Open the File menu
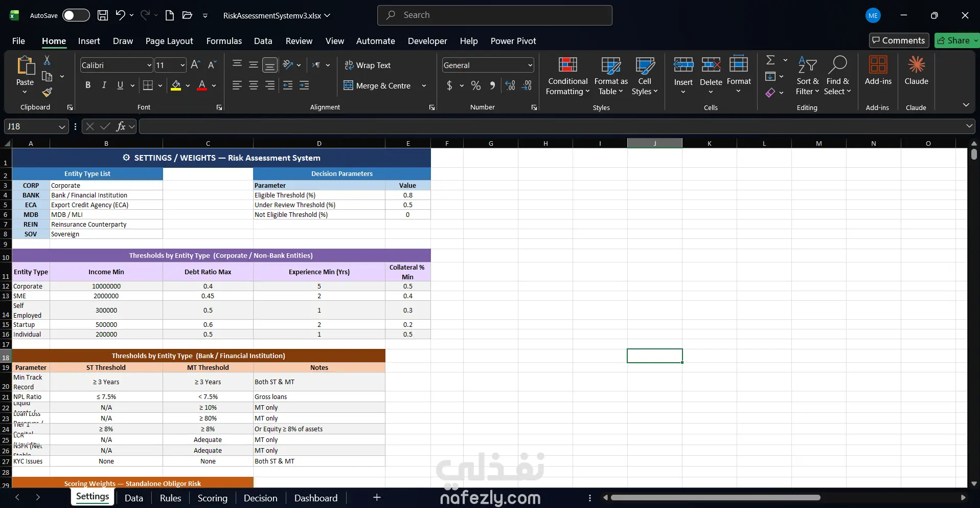 click(x=18, y=41)
